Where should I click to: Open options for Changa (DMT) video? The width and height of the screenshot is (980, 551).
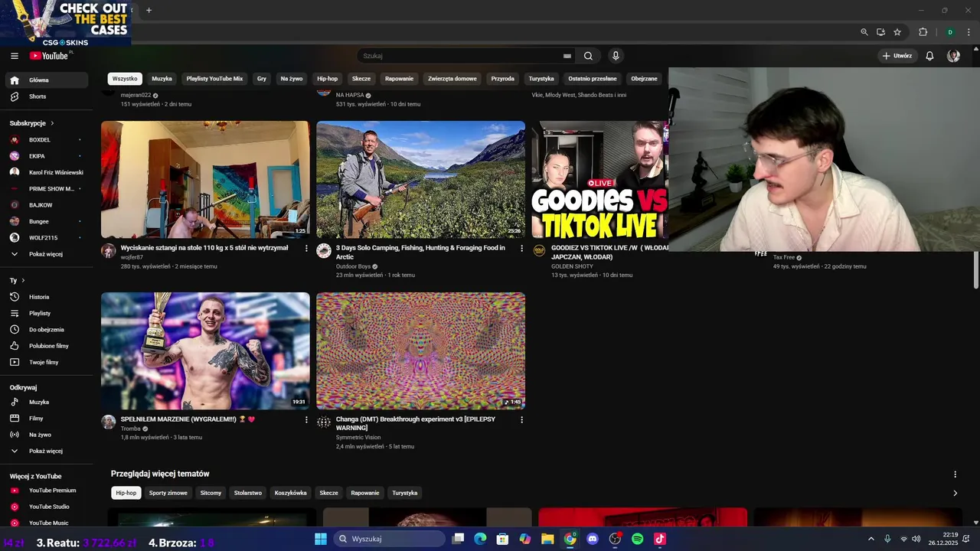click(522, 420)
